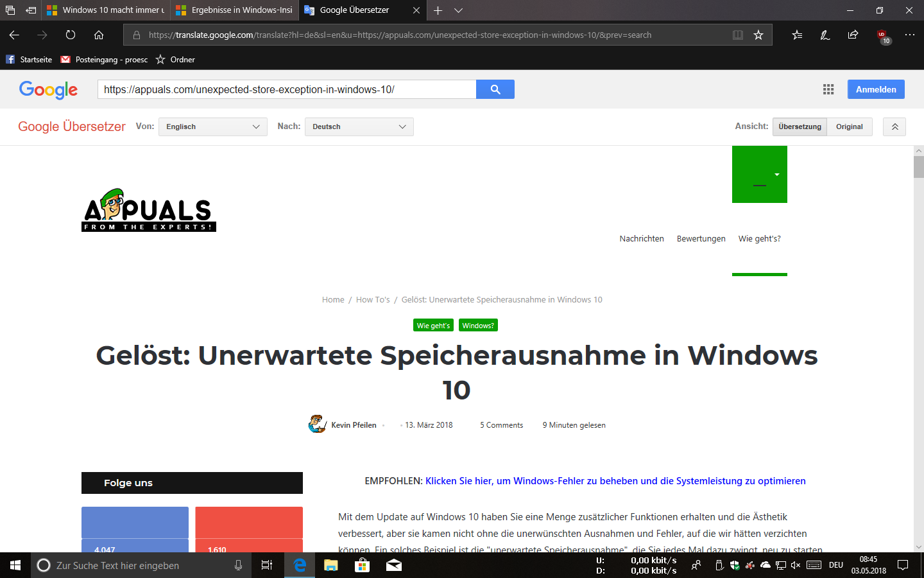Open Mail app from taskbar
The image size is (924, 578).
pos(394,565)
